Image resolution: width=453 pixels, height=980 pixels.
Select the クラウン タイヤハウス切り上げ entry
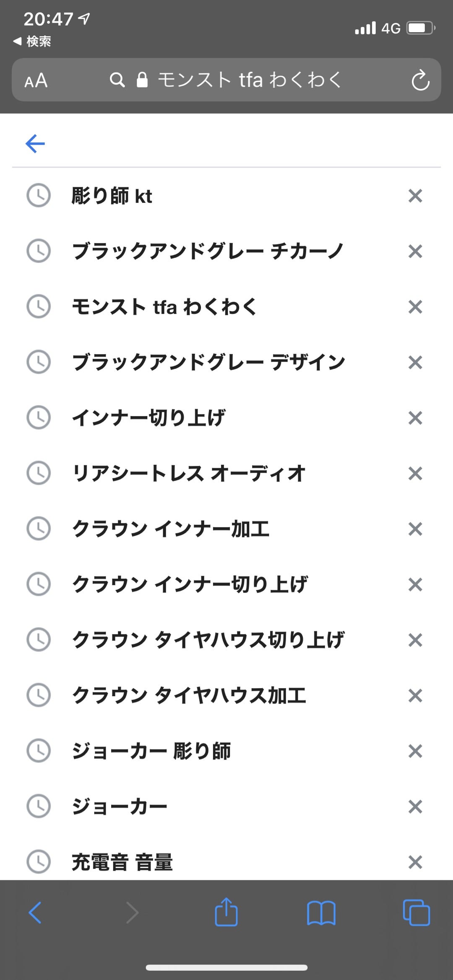[x=208, y=640]
